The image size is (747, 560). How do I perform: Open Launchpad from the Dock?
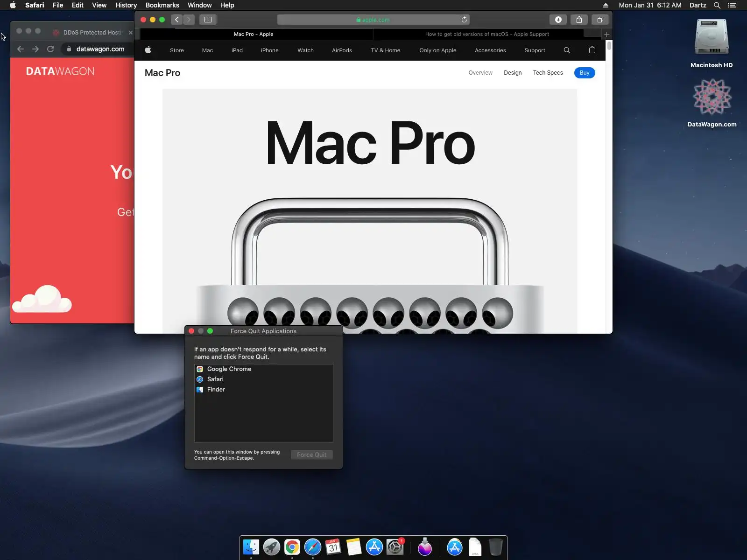[272, 547]
